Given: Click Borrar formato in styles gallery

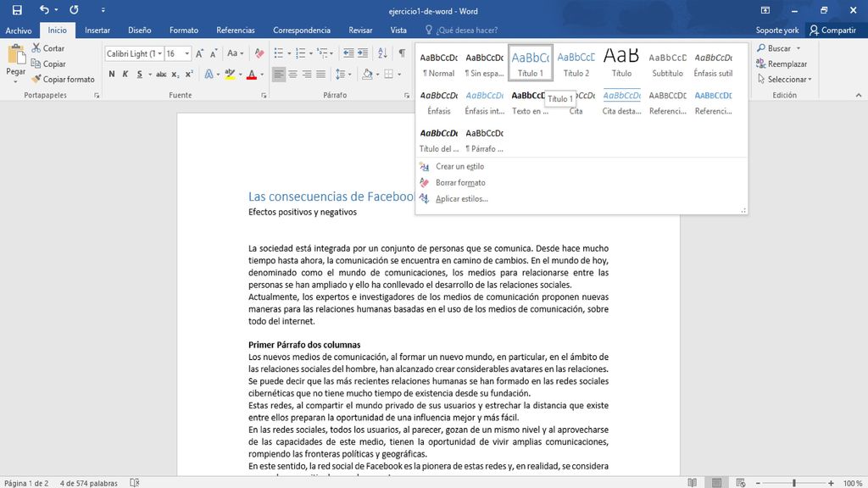Looking at the screenshot, I should tap(460, 183).
